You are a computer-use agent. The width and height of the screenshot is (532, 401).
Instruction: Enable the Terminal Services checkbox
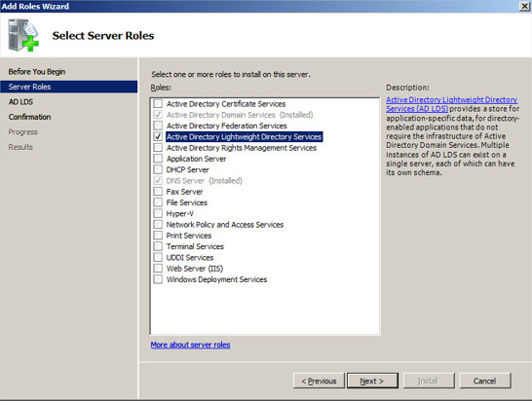pos(158,246)
